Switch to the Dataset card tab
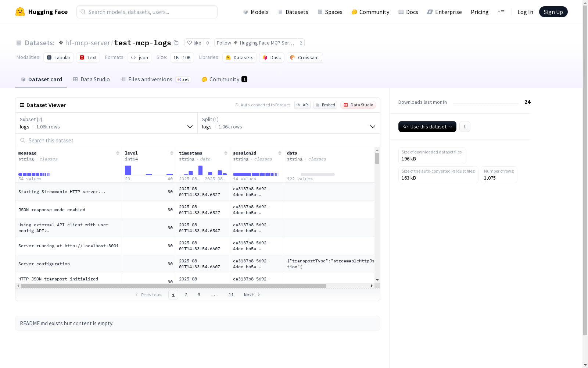The image size is (588, 368). (x=41, y=79)
